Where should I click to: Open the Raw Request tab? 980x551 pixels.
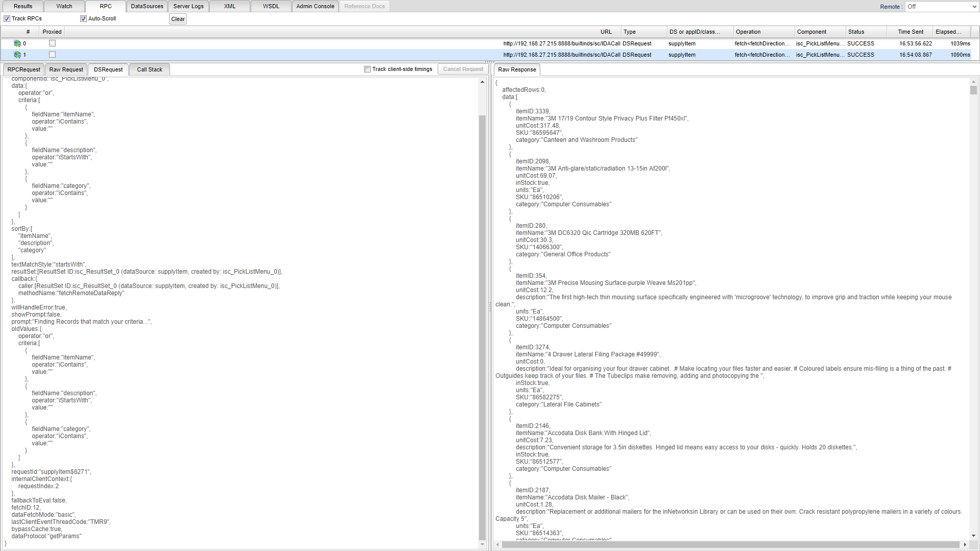click(66, 69)
